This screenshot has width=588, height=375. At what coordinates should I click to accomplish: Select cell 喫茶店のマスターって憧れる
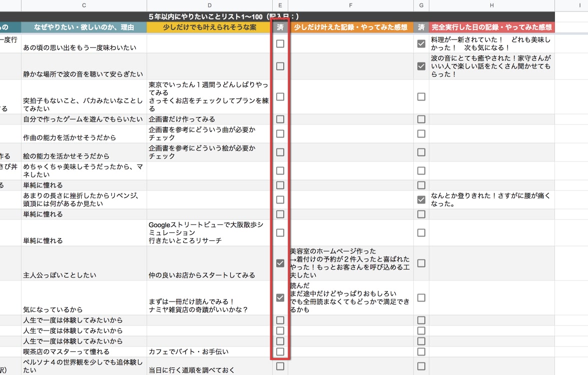pos(84,351)
